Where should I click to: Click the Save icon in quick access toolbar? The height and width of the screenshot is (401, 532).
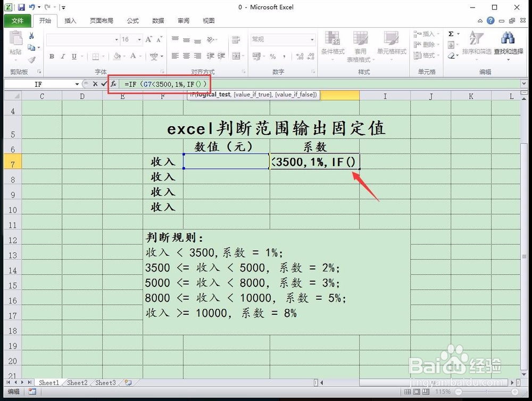(21, 7)
